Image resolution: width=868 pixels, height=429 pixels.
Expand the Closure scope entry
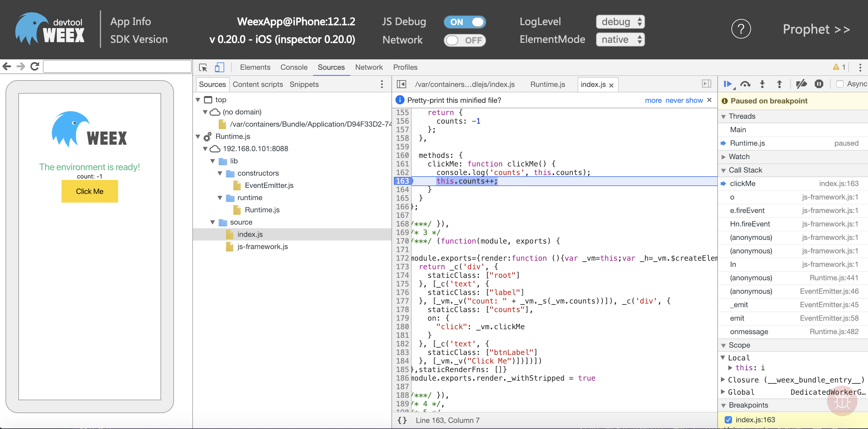(x=723, y=379)
